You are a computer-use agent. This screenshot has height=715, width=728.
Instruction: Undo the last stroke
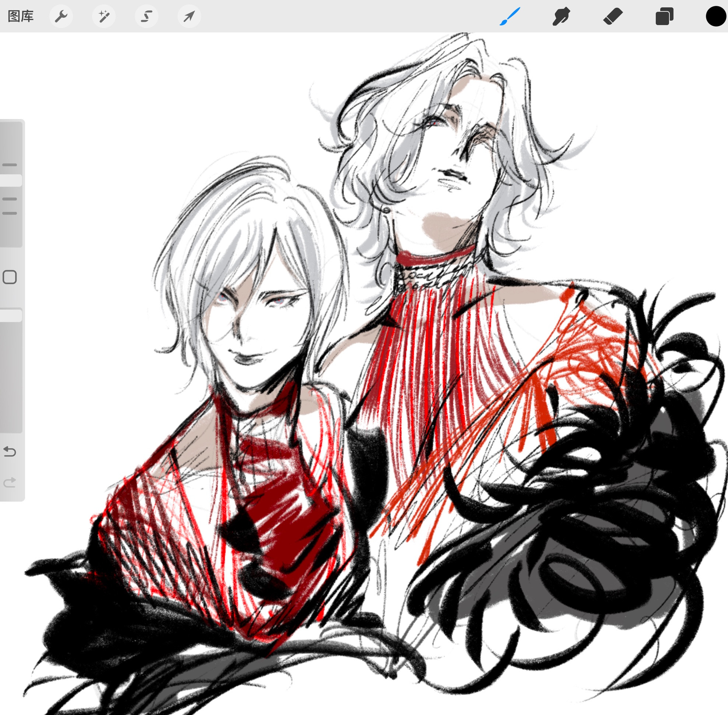pyautogui.click(x=10, y=451)
